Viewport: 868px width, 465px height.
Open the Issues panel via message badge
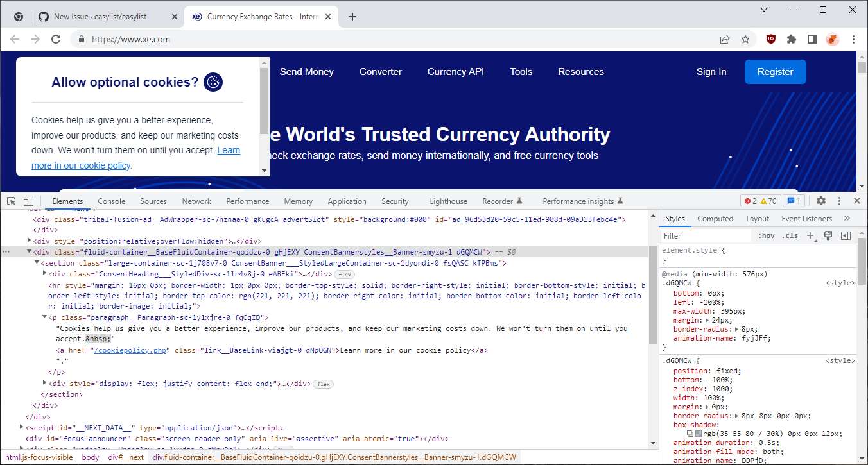(x=794, y=201)
